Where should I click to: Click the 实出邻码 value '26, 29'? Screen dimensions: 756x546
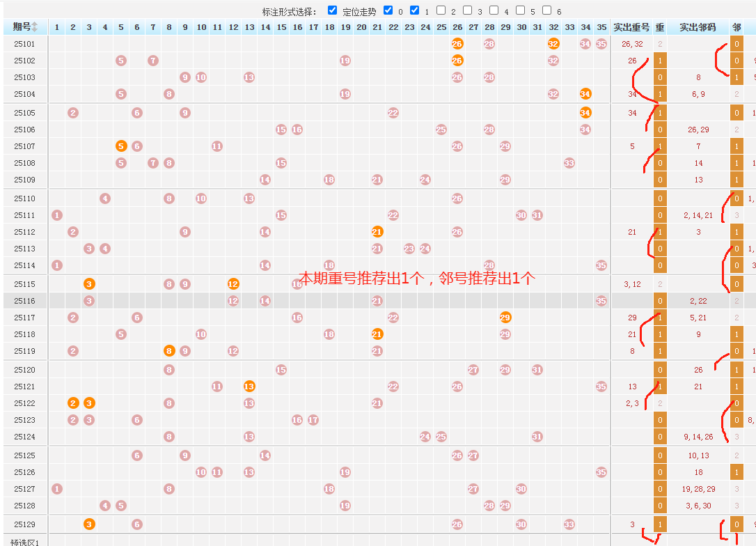point(698,130)
